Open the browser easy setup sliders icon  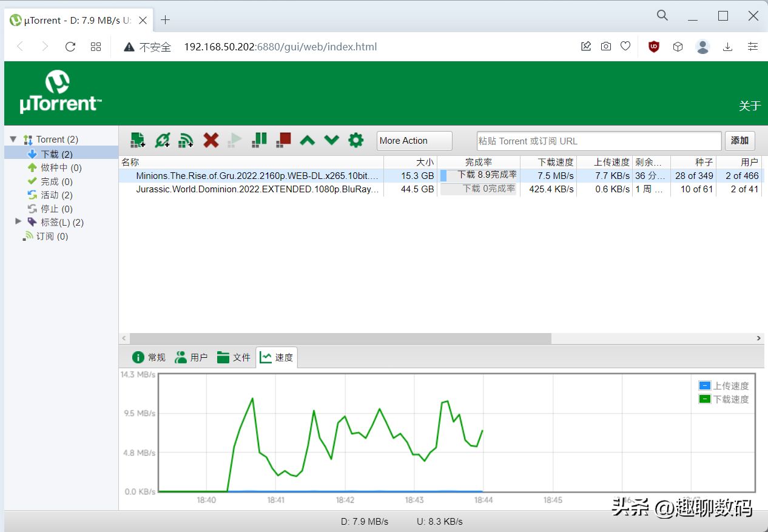(753, 47)
